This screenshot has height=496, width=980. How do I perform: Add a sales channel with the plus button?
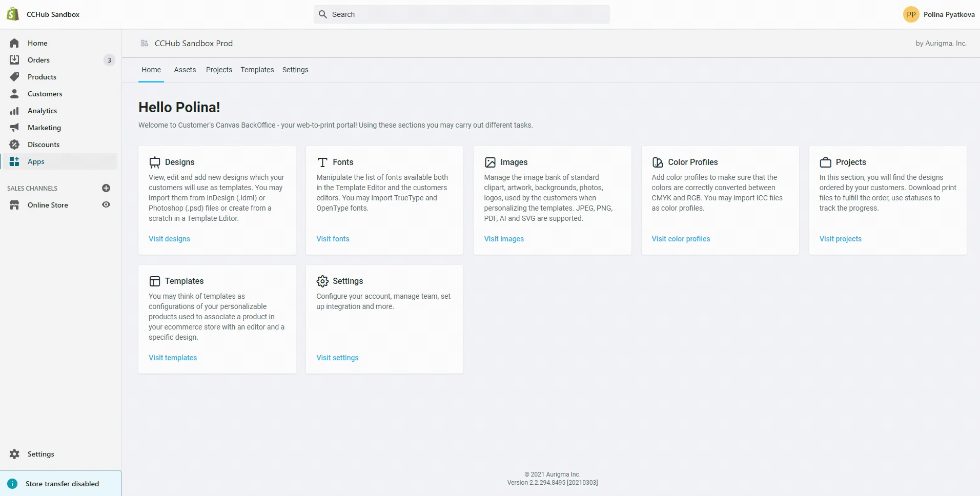pyautogui.click(x=106, y=188)
